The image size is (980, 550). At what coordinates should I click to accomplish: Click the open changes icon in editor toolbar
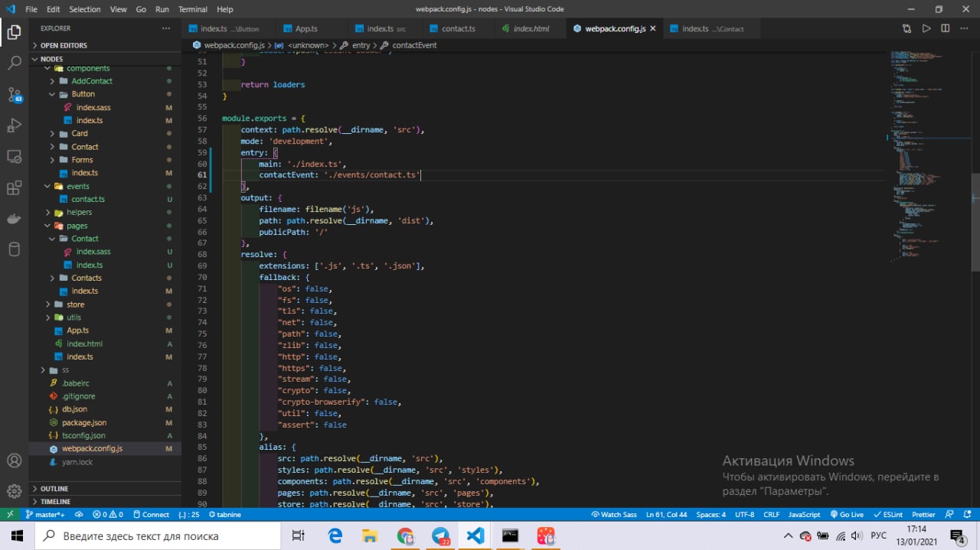coord(906,28)
